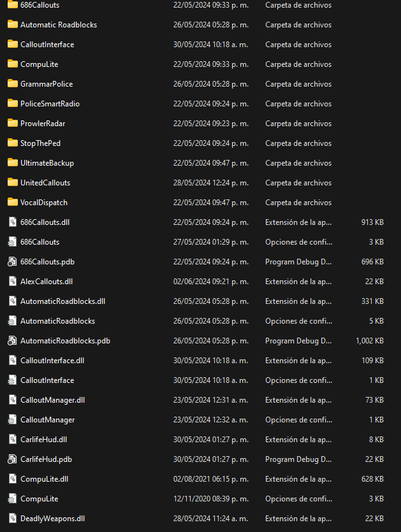This screenshot has height=532, width=401.
Task: Select the 686Callouts folder icon
Action: coord(13,4)
